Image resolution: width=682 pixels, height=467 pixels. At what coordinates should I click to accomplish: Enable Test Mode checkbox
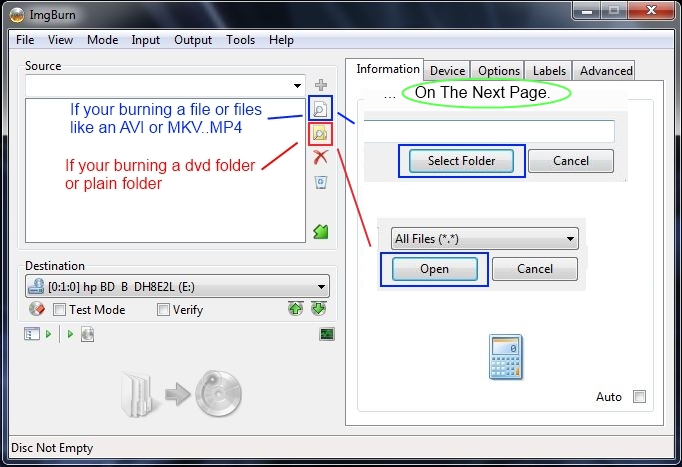tap(59, 310)
